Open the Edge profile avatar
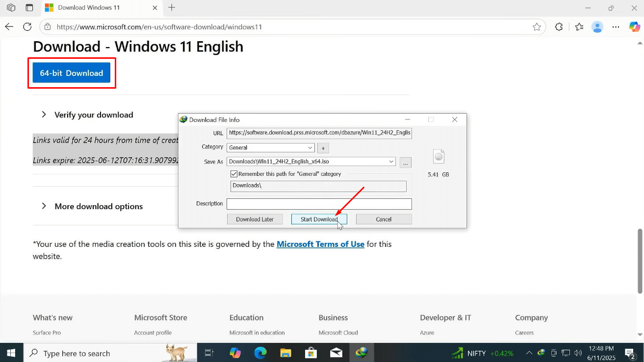 597,27
